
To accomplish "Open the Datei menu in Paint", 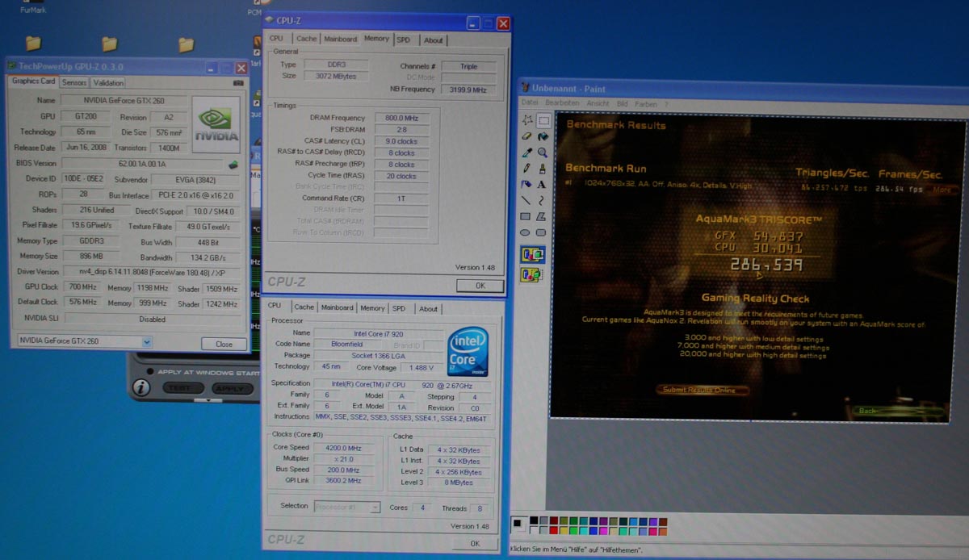I will (x=530, y=103).
